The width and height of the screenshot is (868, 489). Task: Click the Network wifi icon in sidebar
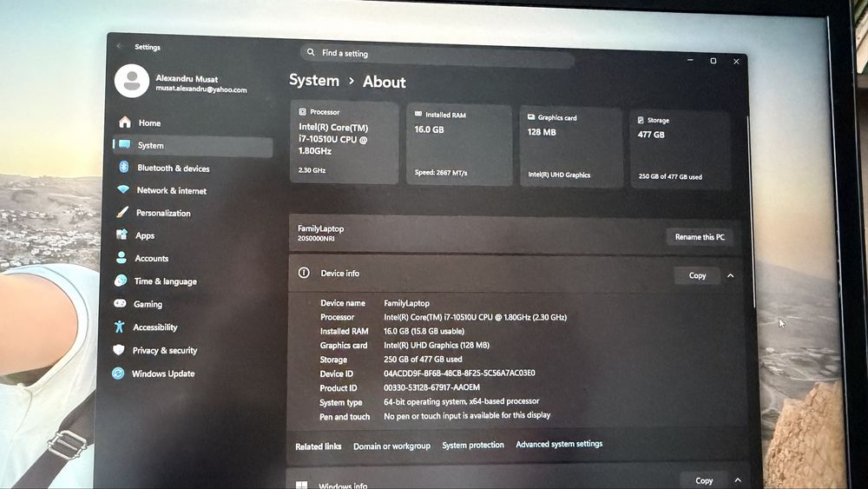click(123, 189)
